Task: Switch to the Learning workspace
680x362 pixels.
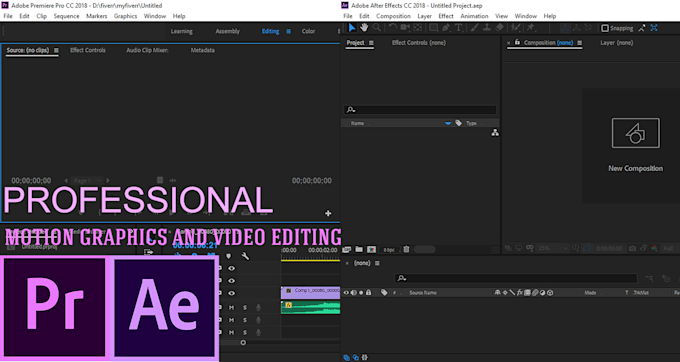Action: pos(181,31)
